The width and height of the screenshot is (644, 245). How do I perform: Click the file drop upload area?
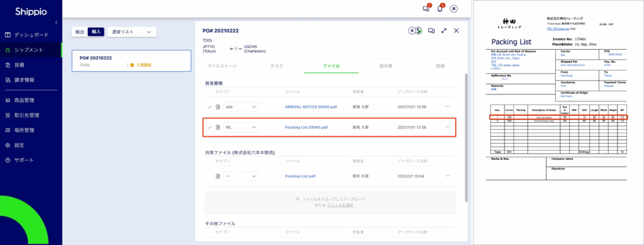point(330,202)
